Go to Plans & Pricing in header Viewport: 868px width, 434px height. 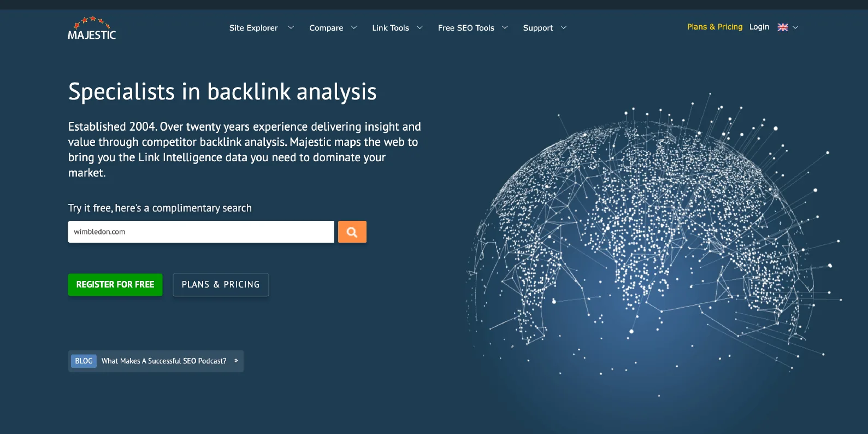pyautogui.click(x=715, y=27)
